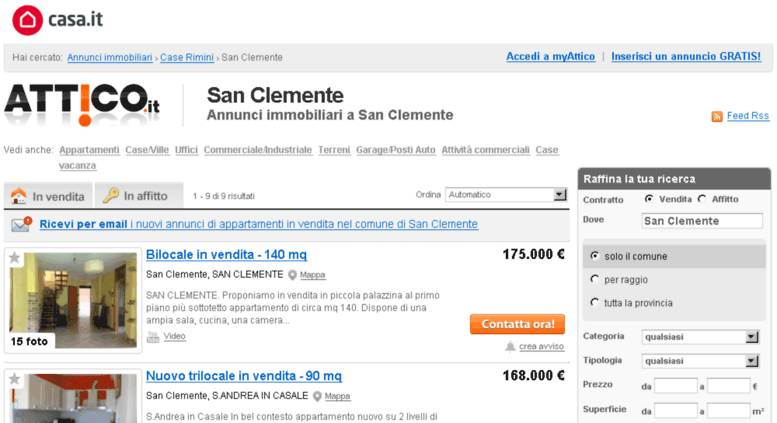
Task: Click the video camera icon under Bilocale
Action: (x=153, y=337)
